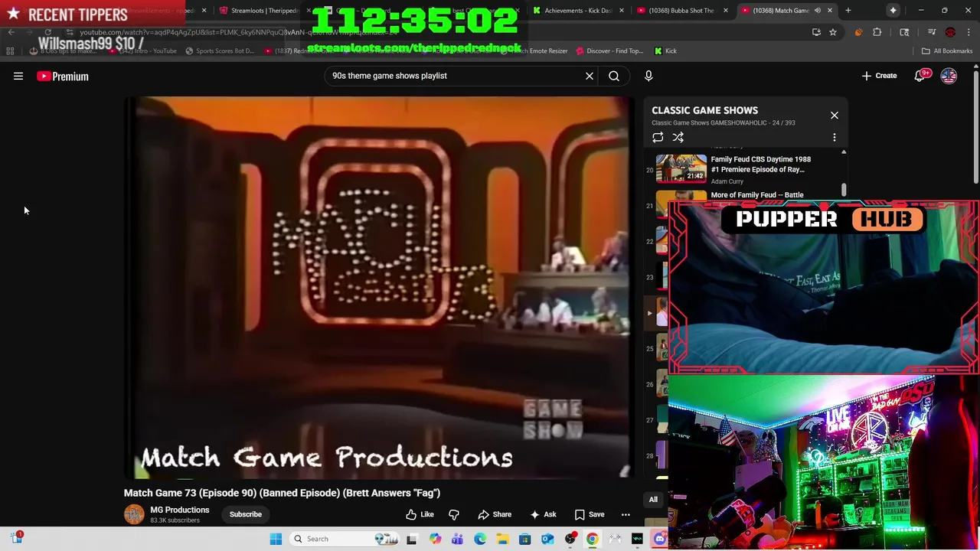980x551 pixels.
Task: Open the account avatar menu
Action: [949, 76]
